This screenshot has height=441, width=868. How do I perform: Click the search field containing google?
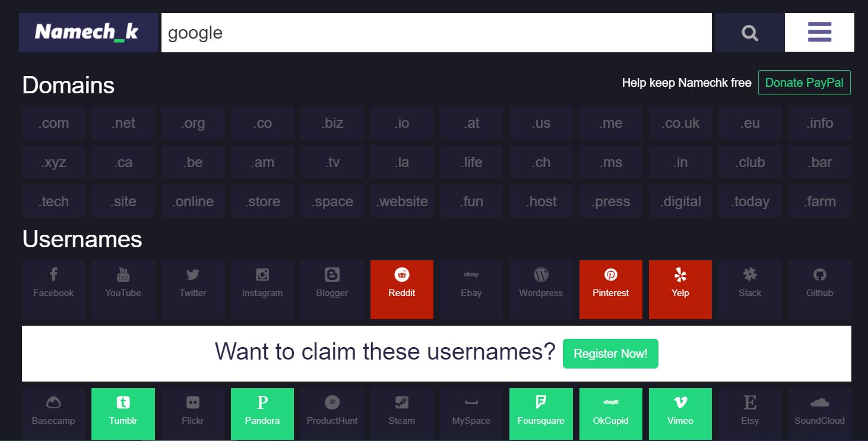click(x=436, y=33)
